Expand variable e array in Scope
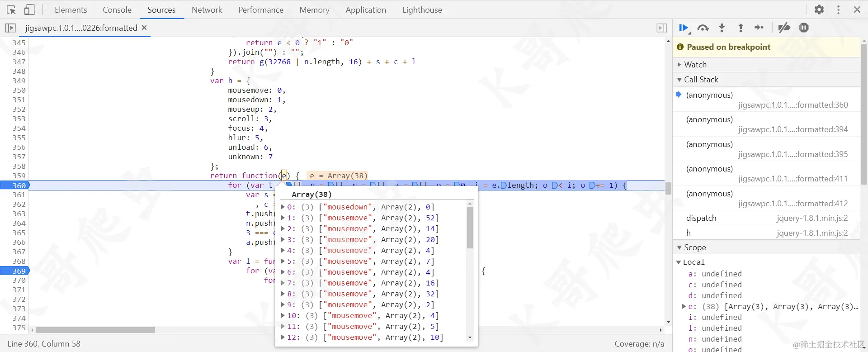The height and width of the screenshot is (352, 868). pyautogui.click(x=684, y=307)
